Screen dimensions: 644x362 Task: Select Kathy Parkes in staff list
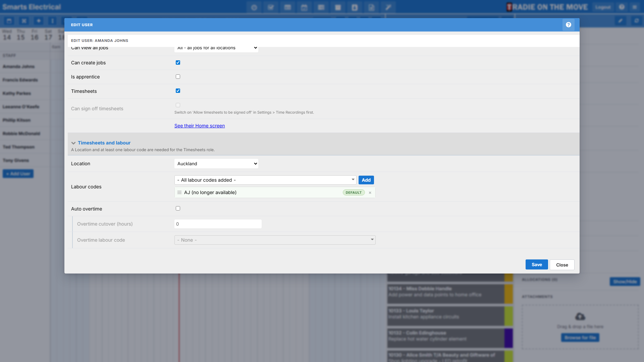coord(17,93)
